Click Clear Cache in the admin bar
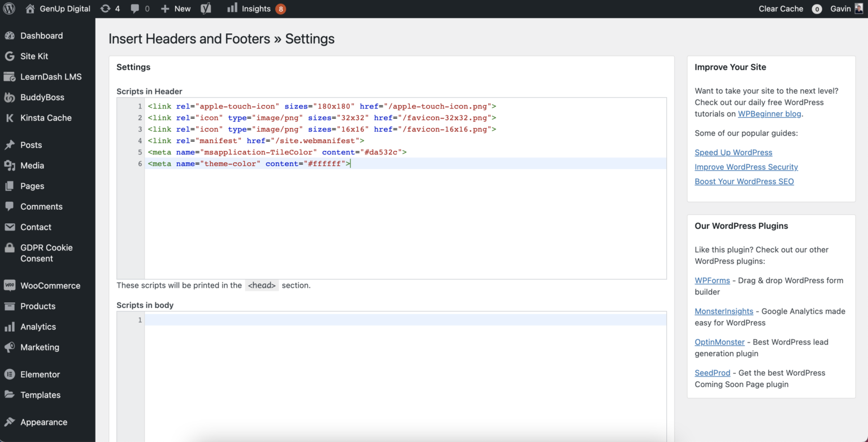 coord(780,8)
